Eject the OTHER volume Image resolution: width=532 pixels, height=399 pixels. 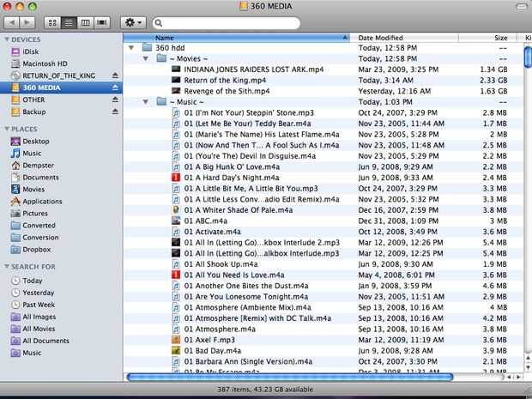coord(115,100)
